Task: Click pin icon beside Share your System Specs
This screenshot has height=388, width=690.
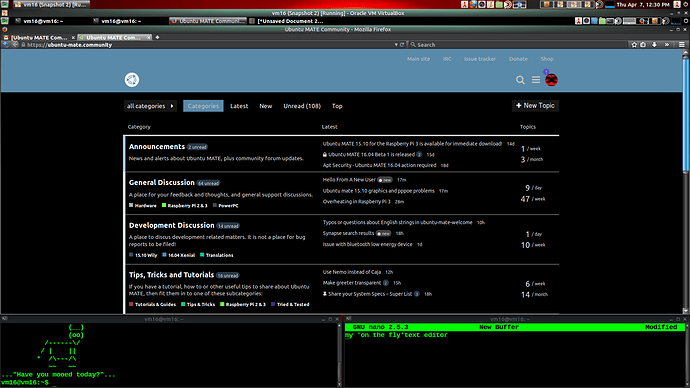Action: 325,294
